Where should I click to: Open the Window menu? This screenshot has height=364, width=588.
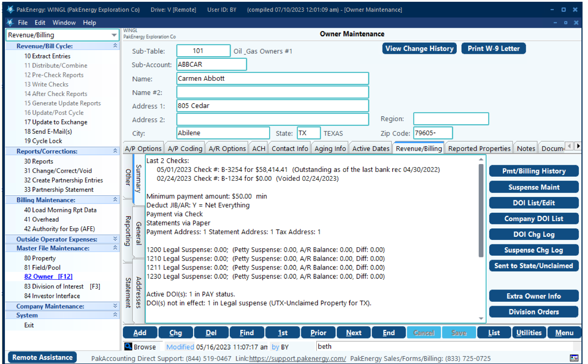point(64,22)
